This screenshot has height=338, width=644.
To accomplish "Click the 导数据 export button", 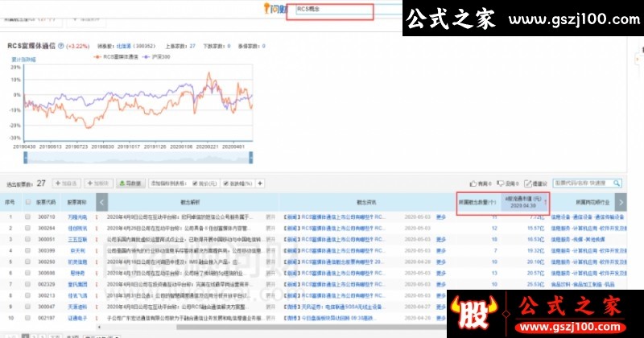I will (130, 183).
